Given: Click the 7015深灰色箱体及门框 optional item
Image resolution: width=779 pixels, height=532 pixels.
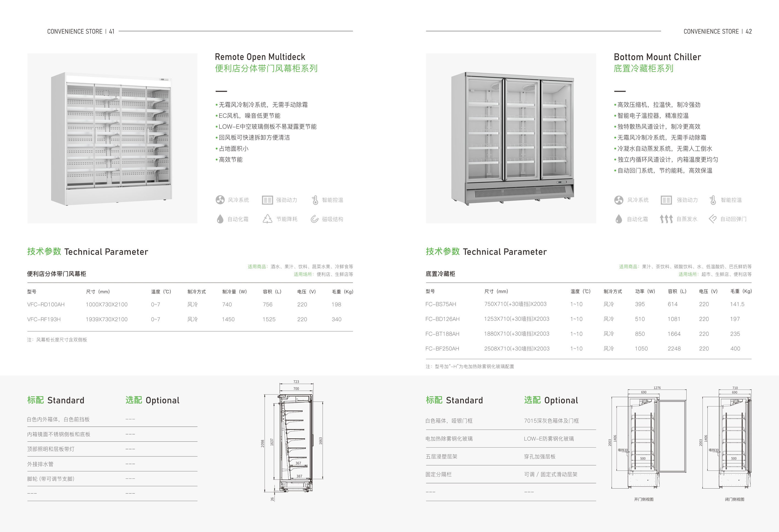Looking at the screenshot, I should 551,421.
